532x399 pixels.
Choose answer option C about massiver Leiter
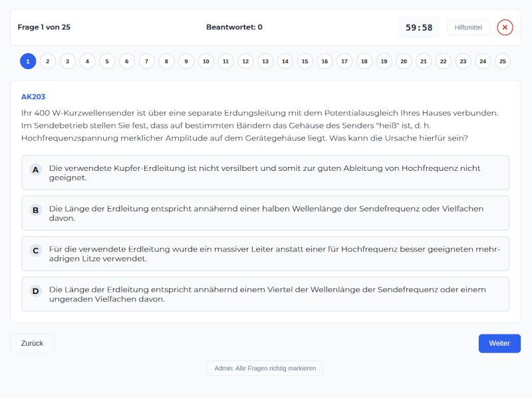click(266, 253)
